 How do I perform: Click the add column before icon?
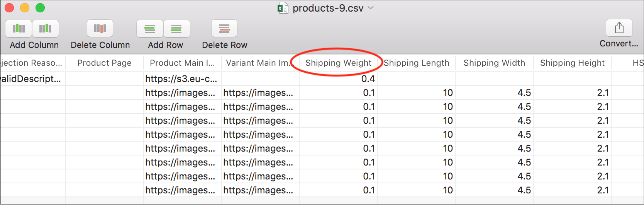(x=19, y=28)
